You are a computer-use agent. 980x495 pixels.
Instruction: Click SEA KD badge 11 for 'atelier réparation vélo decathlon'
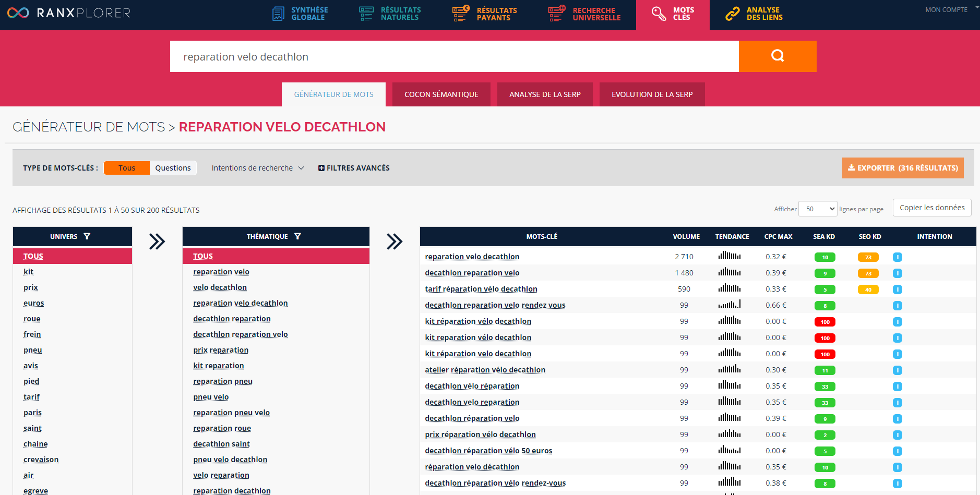click(825, 370)
